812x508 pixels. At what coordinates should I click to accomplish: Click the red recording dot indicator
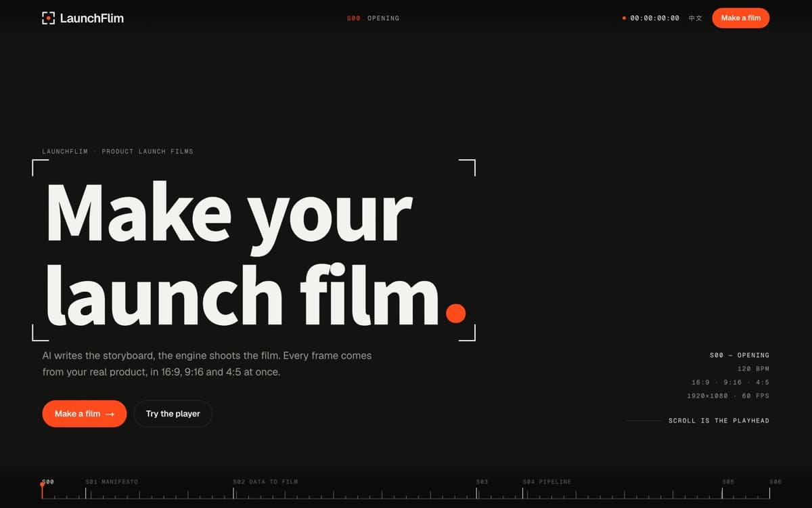pos(624,18)
